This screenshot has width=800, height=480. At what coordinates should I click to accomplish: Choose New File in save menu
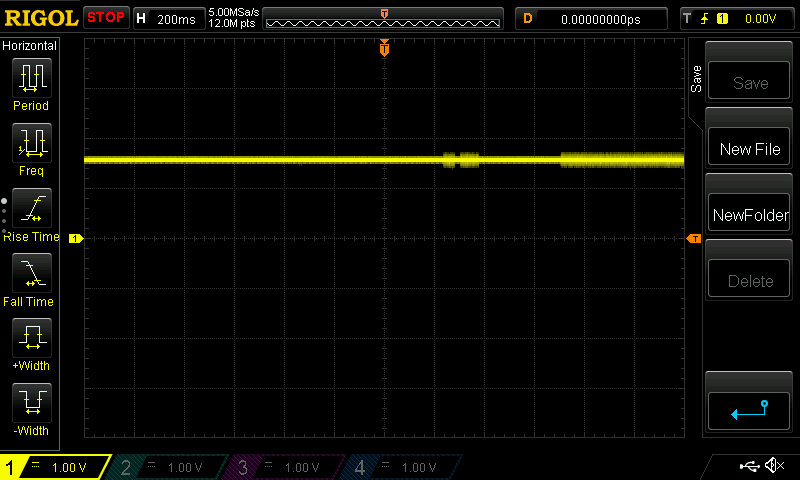pos(749,147)
